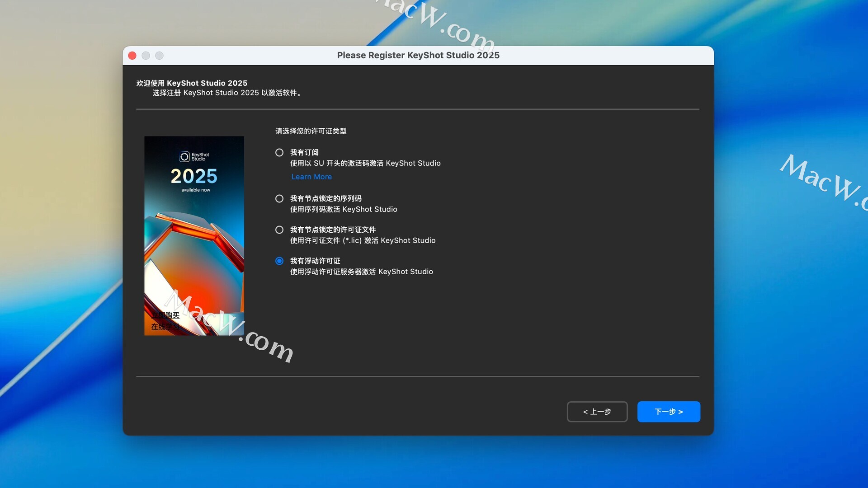Click the 使用序列码激活 KeyShot Studio description
This screenshot has width=868, height=488.
[344, 209]
